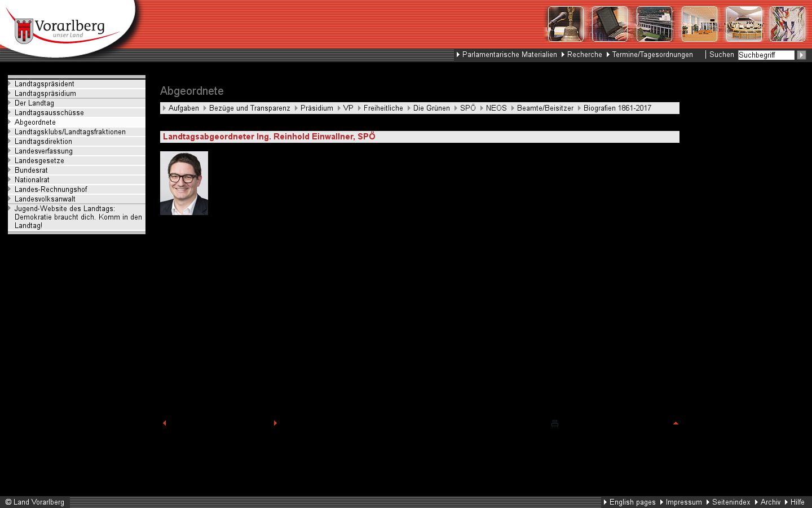Viewport: 812px width, 508px height.
Task: Open Archiv footer link
Action: [770, 502]
